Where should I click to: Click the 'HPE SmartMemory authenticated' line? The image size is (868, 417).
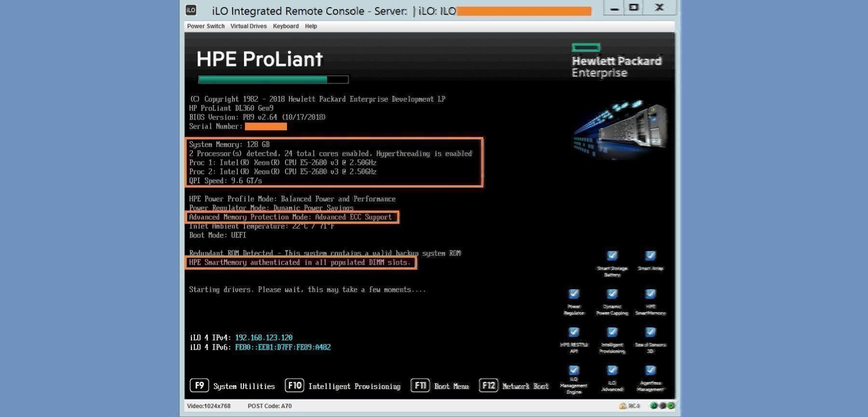300,262
